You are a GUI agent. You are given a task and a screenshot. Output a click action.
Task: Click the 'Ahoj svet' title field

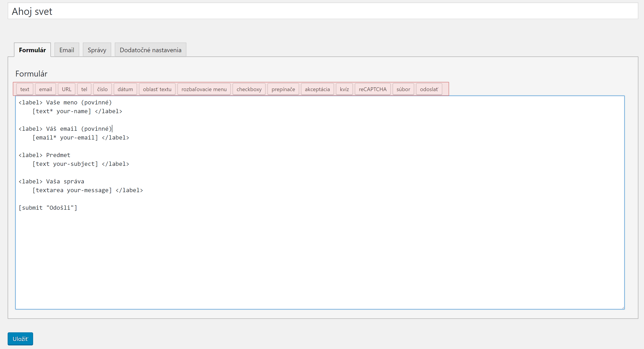[x=323, y=11]
